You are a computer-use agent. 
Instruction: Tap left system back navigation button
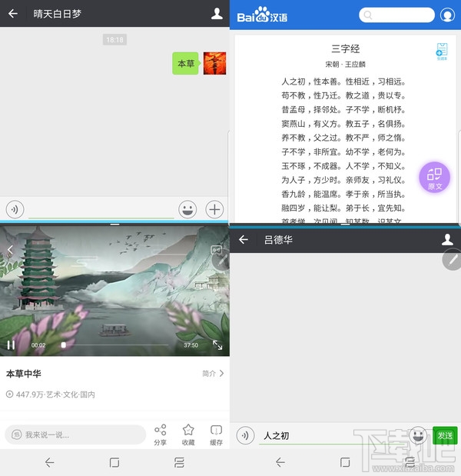pyautogui.click(x=50, y=463)
